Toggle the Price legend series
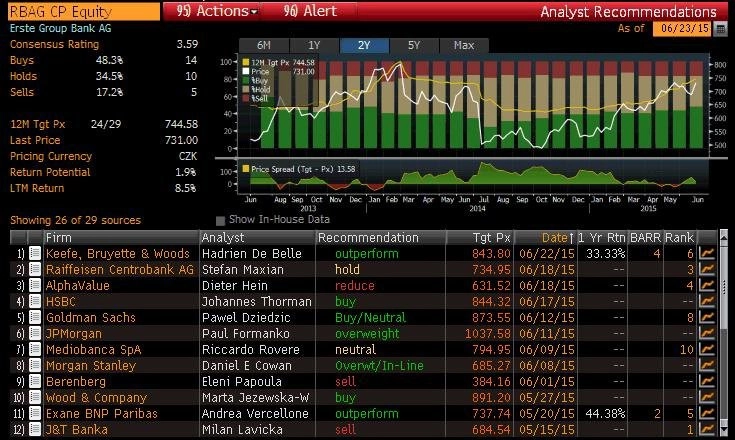This screenshot has width=735, height=440. click(246, 71)
